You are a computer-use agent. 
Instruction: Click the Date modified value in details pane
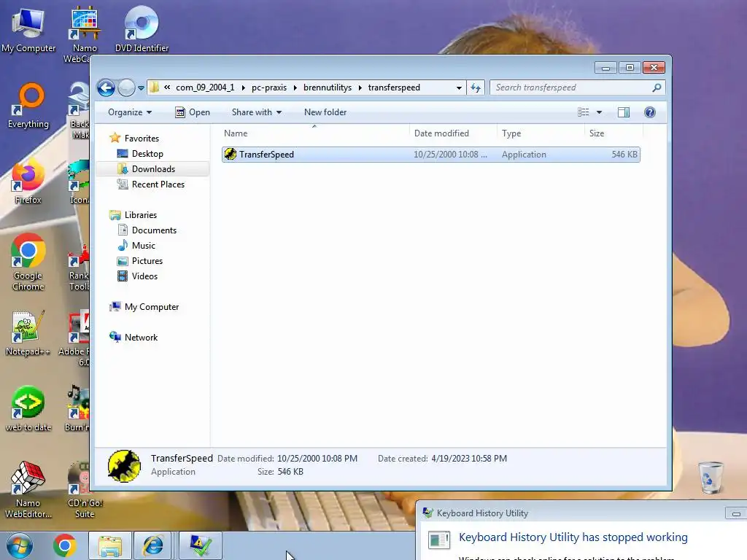317,459
